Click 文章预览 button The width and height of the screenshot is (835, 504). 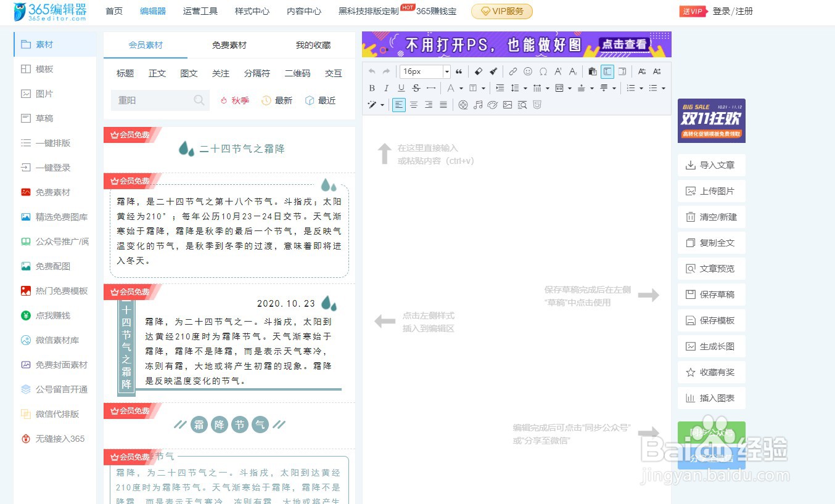point(711,269)
